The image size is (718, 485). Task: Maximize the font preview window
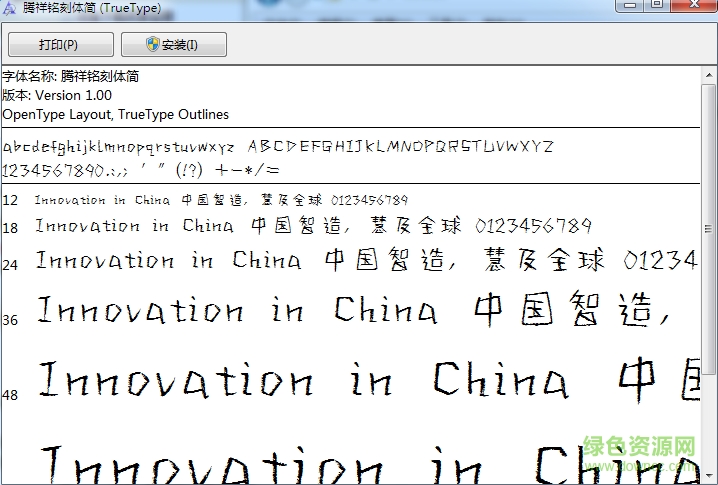(656, 4)
